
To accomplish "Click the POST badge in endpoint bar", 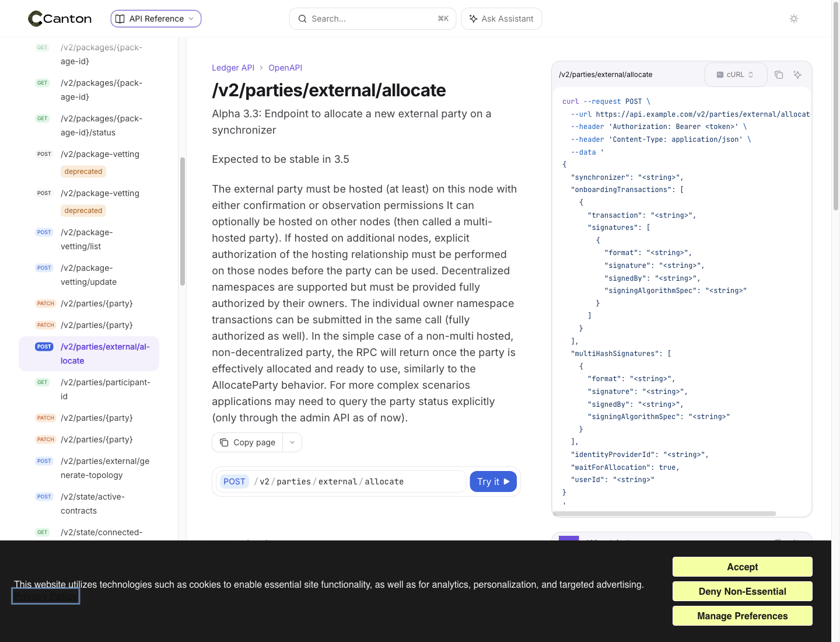I will point(235,481).
